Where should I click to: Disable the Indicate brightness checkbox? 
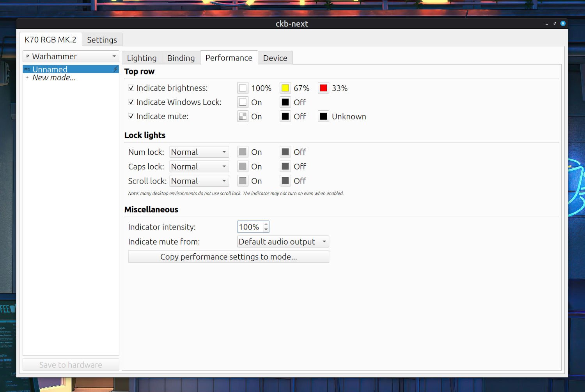pyautogui.click(x=131, y=88)
